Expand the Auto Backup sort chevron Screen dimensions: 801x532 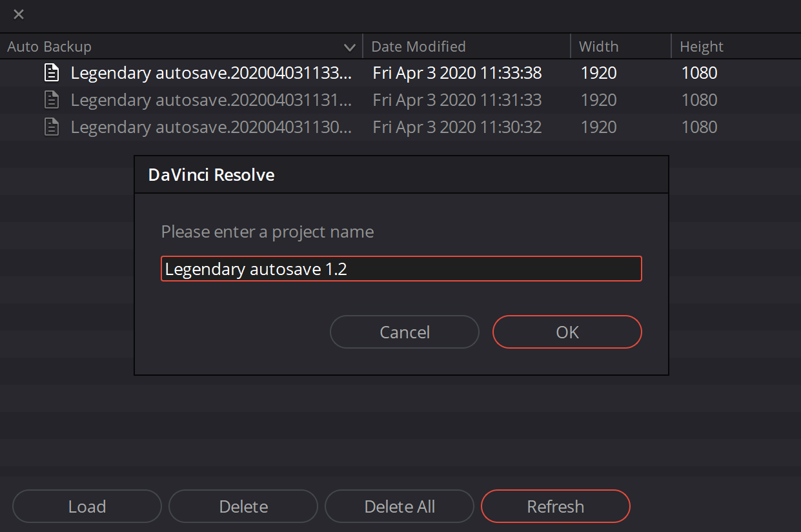[x=350, y=47]
